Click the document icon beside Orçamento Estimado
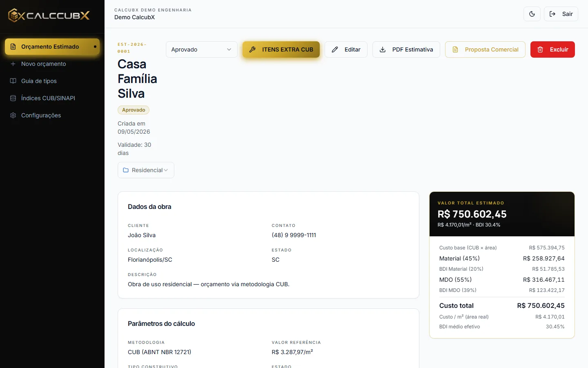 coord(13,47)
